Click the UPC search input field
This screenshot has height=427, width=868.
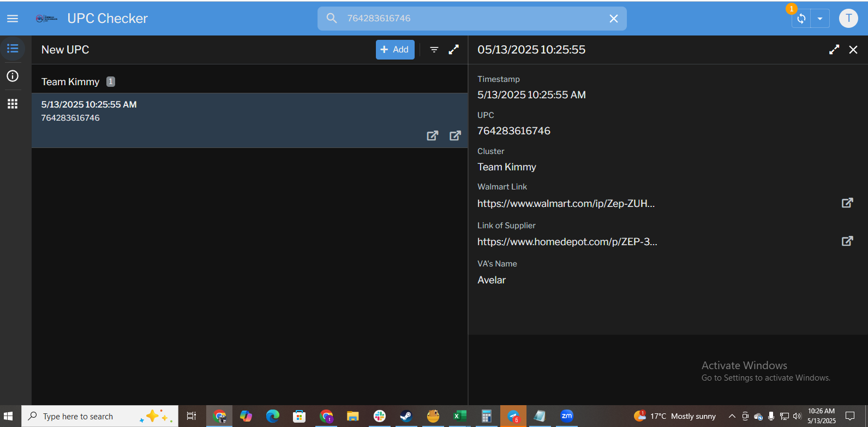tap(469, 19)
